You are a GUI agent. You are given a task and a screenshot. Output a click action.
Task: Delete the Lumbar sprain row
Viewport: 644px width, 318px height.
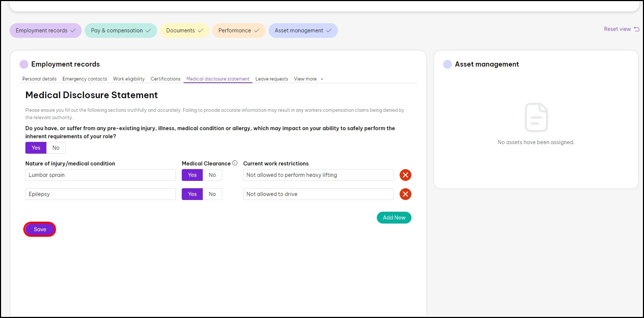coord(405,175)
